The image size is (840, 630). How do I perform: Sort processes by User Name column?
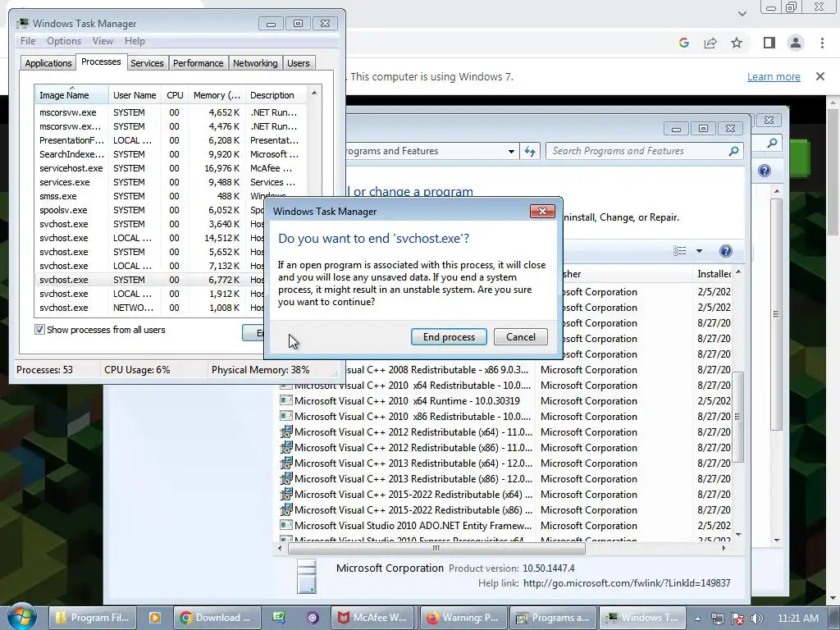pyautogui.click(x=135, y=95)
